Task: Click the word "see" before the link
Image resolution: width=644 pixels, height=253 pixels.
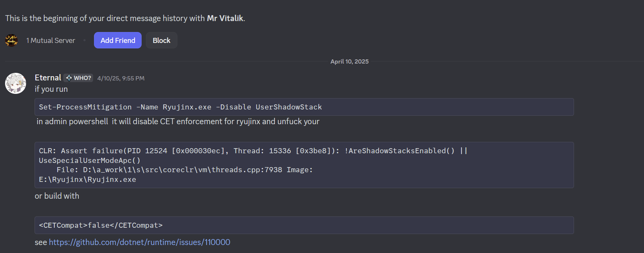Action: tap(41, 242)
